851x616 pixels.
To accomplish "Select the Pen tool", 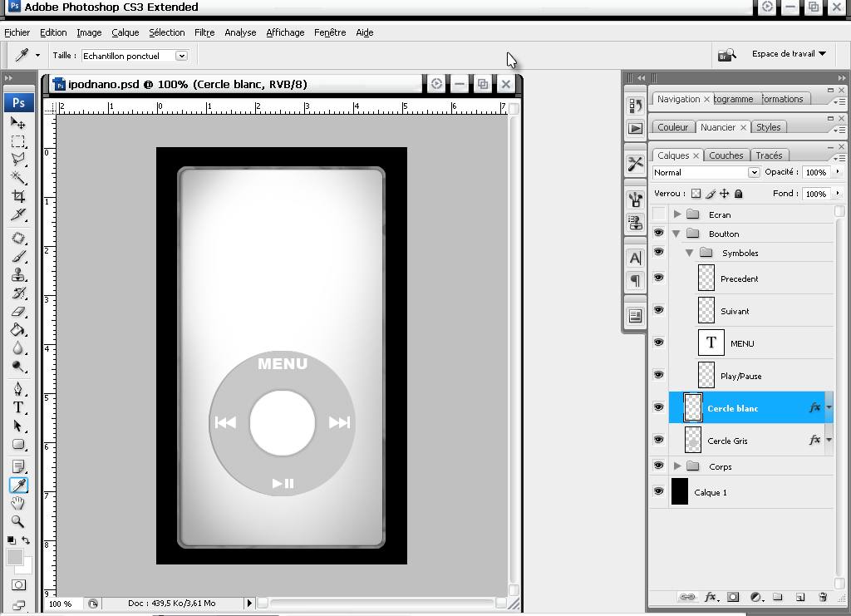I will point(18,389).
